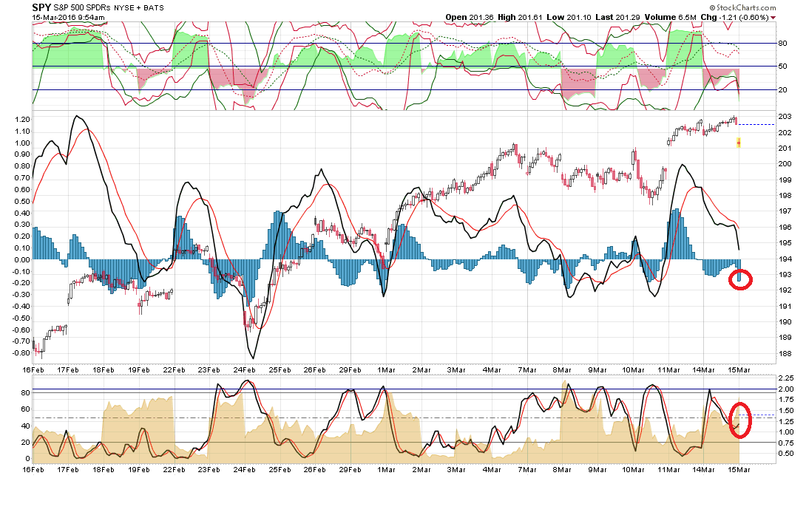
Task: Click the 1.25 label on bottom right axis
Action: [785, 423]
